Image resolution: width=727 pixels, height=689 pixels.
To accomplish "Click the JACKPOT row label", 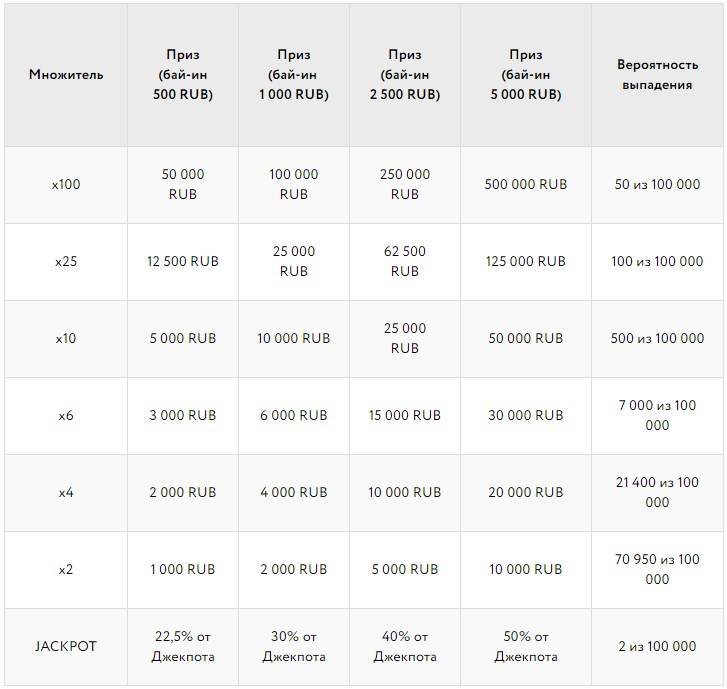I will 66,646.
